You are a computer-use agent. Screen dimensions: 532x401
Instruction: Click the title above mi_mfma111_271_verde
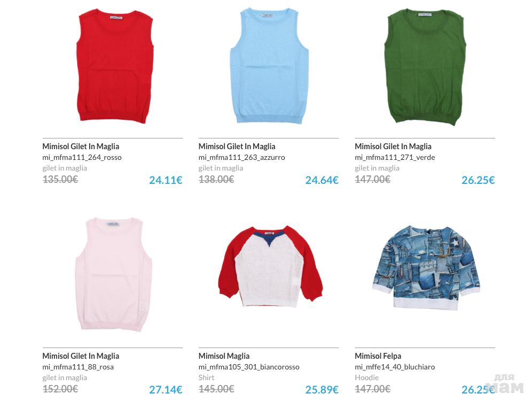point(393,146)
